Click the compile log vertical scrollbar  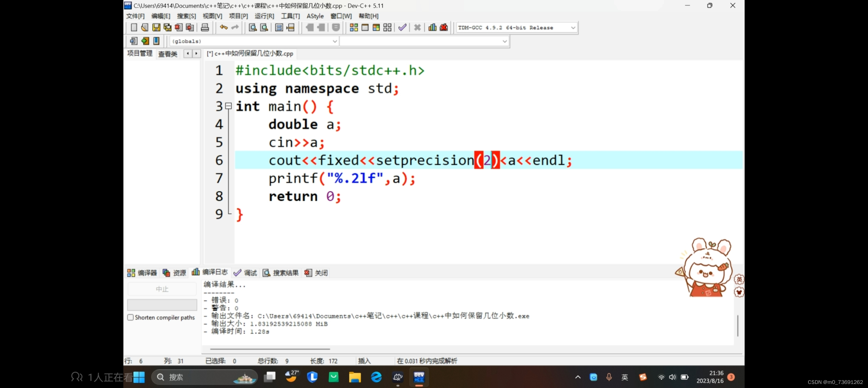click(x=738, y=326)
